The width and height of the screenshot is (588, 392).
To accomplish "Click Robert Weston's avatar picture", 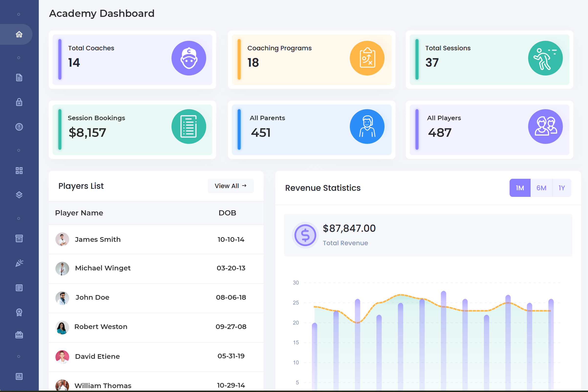I will click(x=62, y=327).
